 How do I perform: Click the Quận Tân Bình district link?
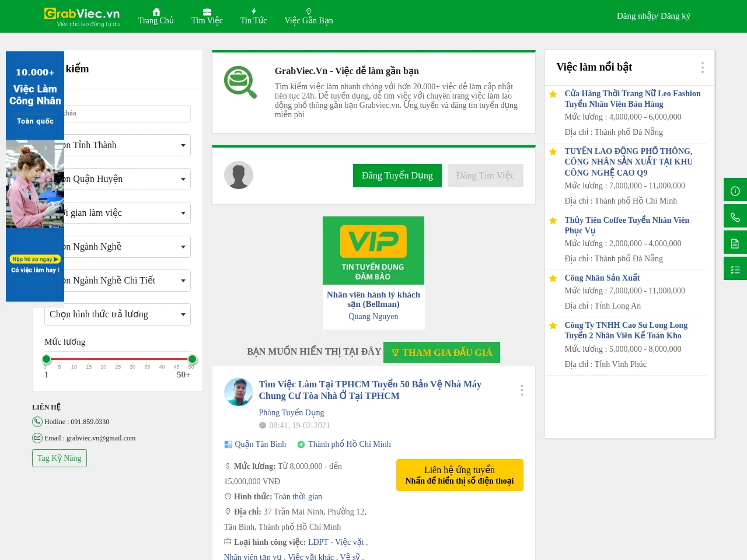point(260,444)
